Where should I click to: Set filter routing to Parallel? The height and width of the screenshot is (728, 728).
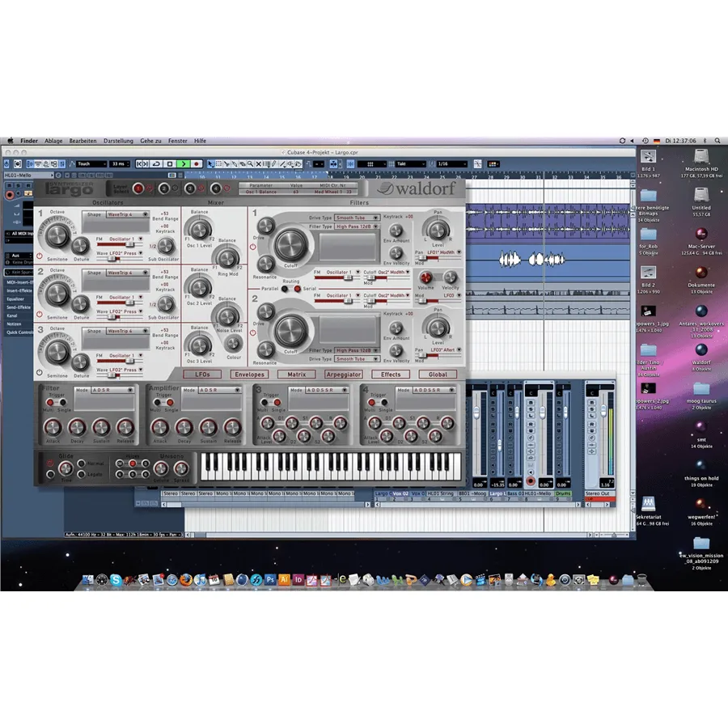[x=285, y=289]
